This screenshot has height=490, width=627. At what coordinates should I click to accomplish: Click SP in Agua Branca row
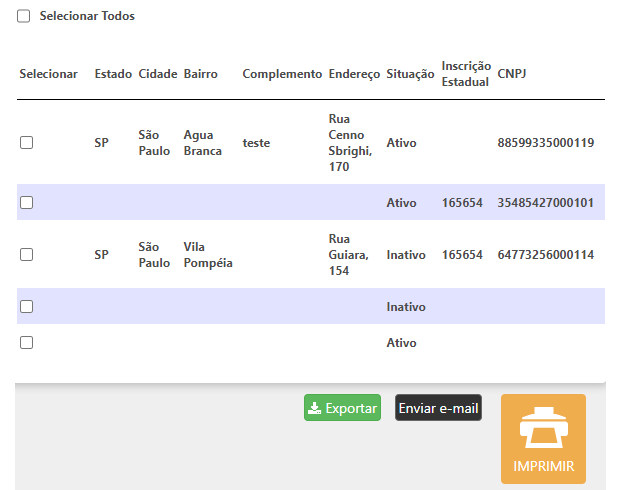[x=101, y=143]
